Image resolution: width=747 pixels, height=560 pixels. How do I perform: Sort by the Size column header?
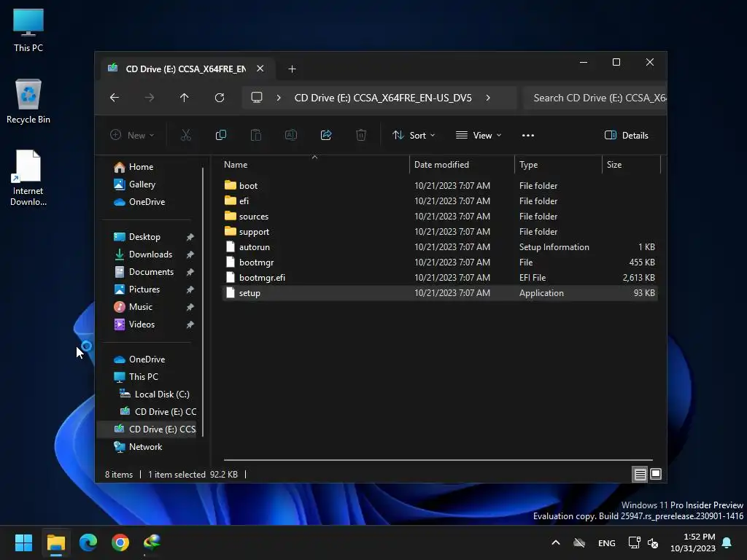631,165
